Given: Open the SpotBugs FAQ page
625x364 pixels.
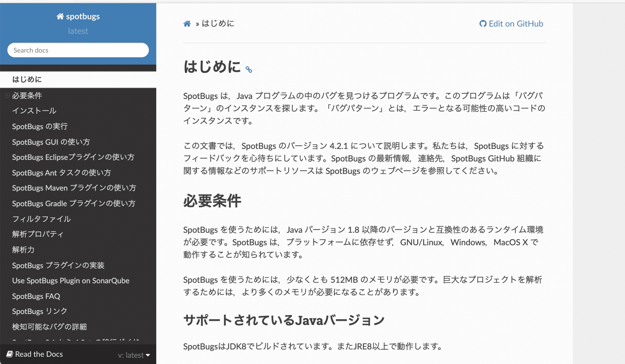Looking at the screenshot, I should point(37,296).
